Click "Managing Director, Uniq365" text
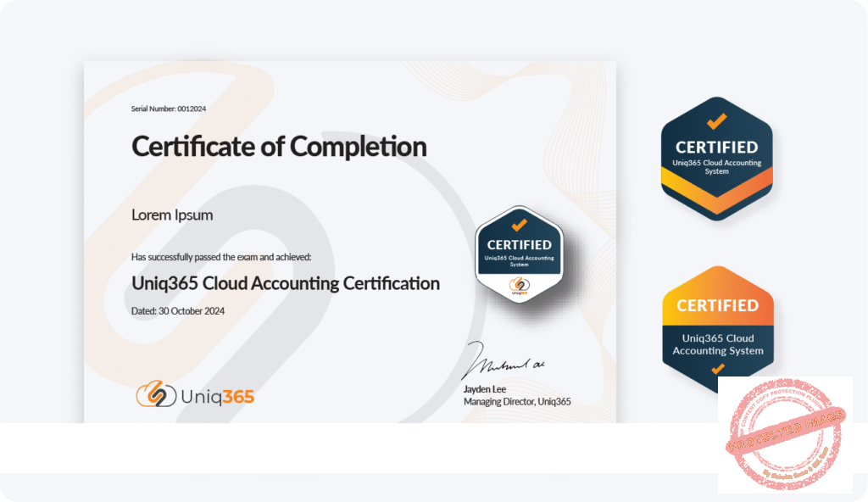 [517, 402]
